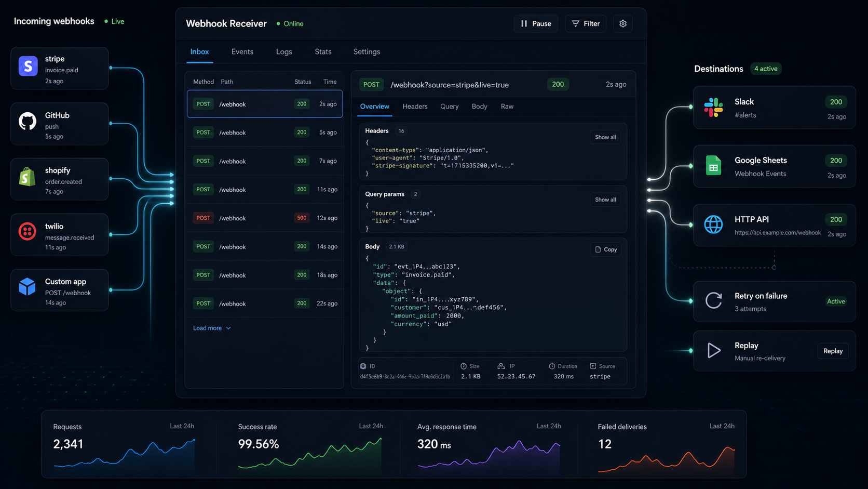The width and height of the screenshot is (868, 489).
Task: Click the Status column header
Action: tap(303, 82)
